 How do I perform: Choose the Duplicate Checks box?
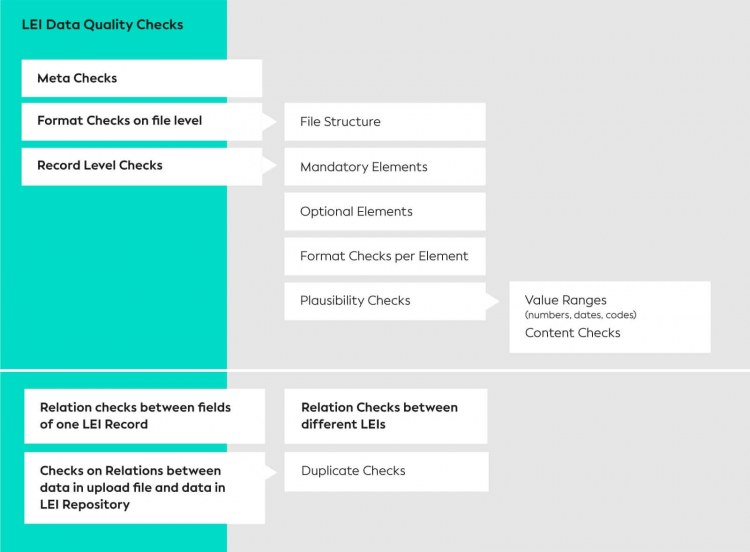[385, 471]
